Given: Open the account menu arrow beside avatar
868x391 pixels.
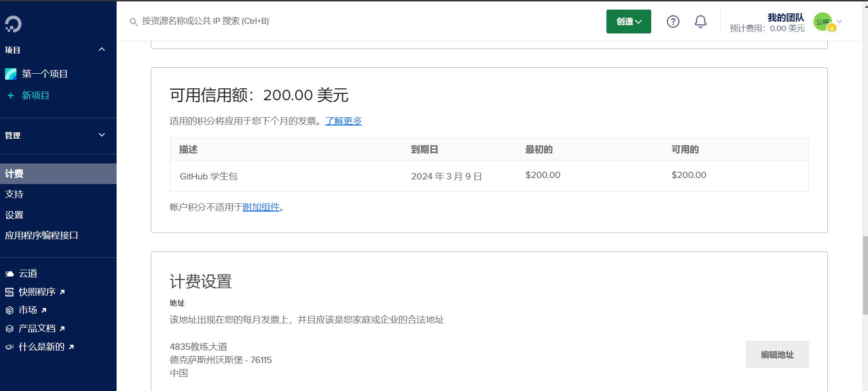Looking at the screenshot, I should point(840,22).
